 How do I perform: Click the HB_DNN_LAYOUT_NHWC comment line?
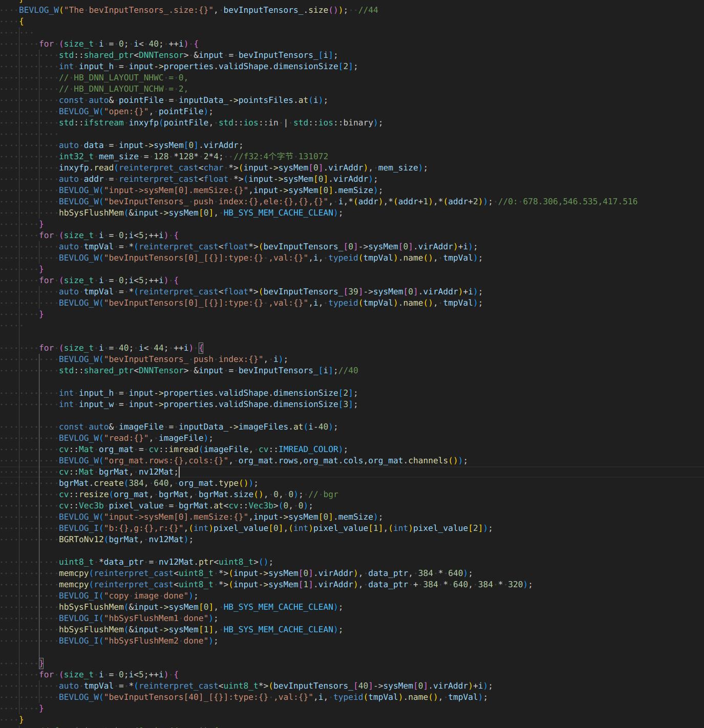123,77
